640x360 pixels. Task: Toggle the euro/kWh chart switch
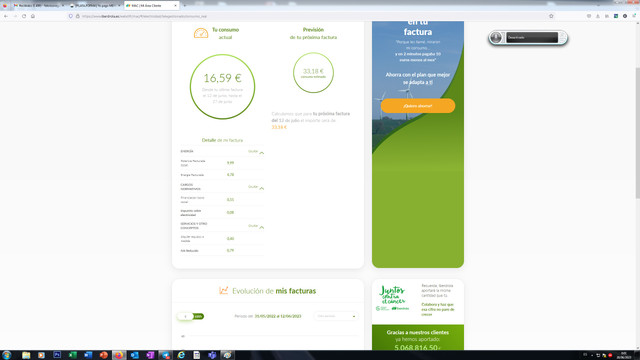click(x=190, y=316)
